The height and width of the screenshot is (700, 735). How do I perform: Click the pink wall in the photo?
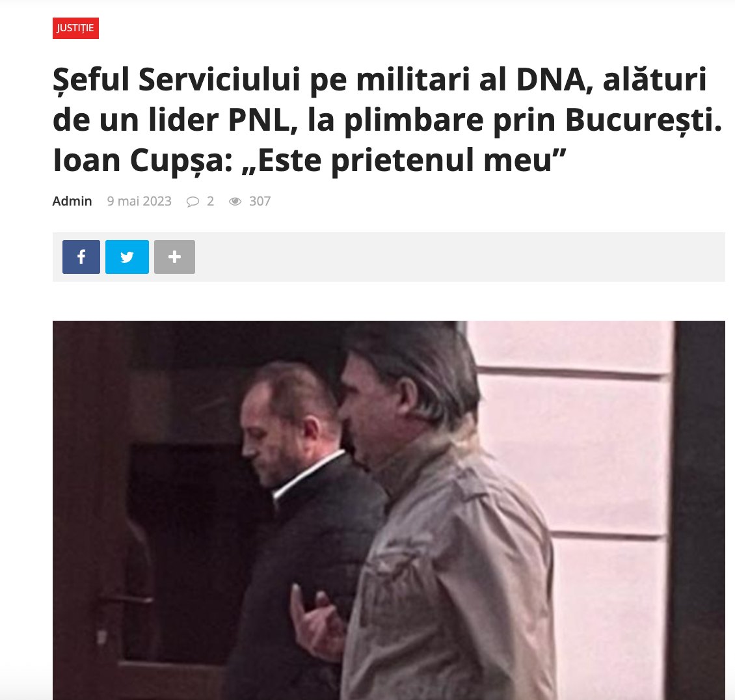(x=586, y=469)
